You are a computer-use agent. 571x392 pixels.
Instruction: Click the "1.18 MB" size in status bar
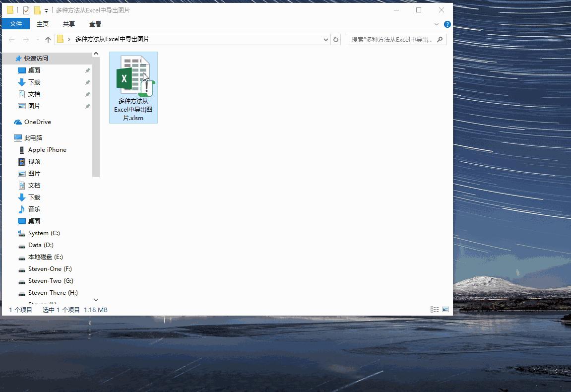(96, 310)
